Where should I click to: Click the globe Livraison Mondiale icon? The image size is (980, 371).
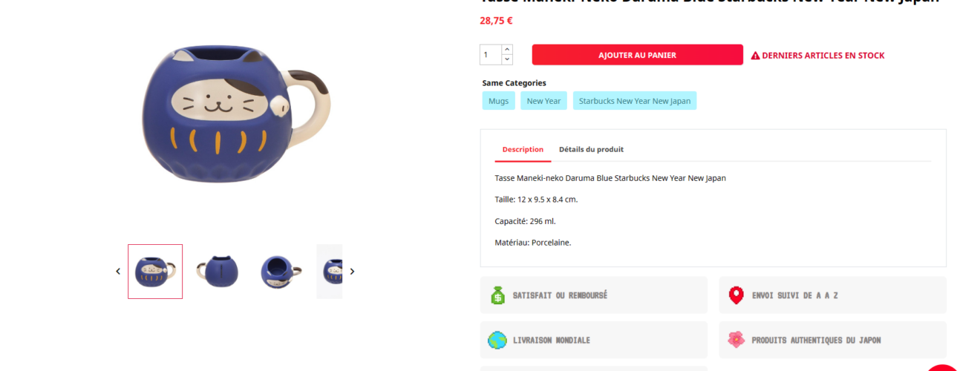497,340
